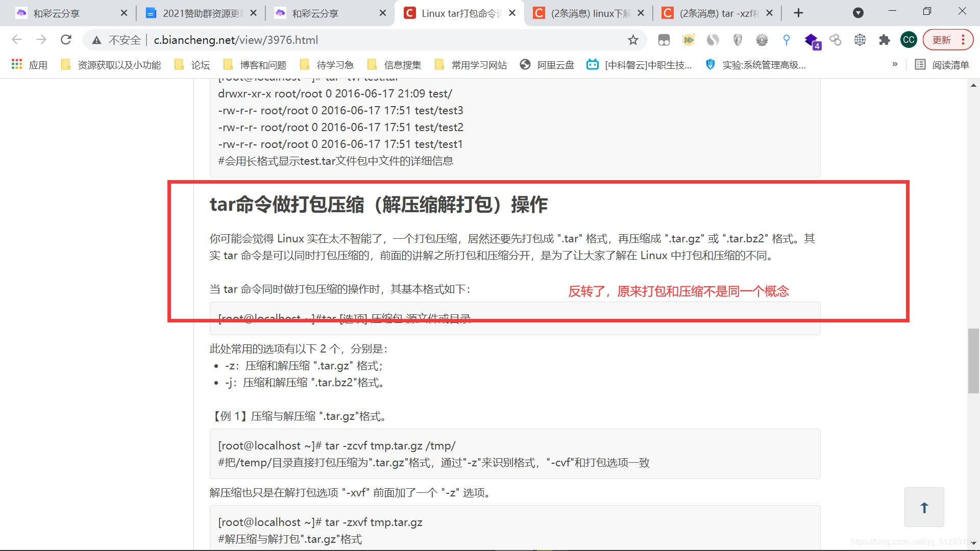This screenshot has height=551, width=980.
Task: Close the 2021赞助群资源更新 tab
Action: pos(253,13)
